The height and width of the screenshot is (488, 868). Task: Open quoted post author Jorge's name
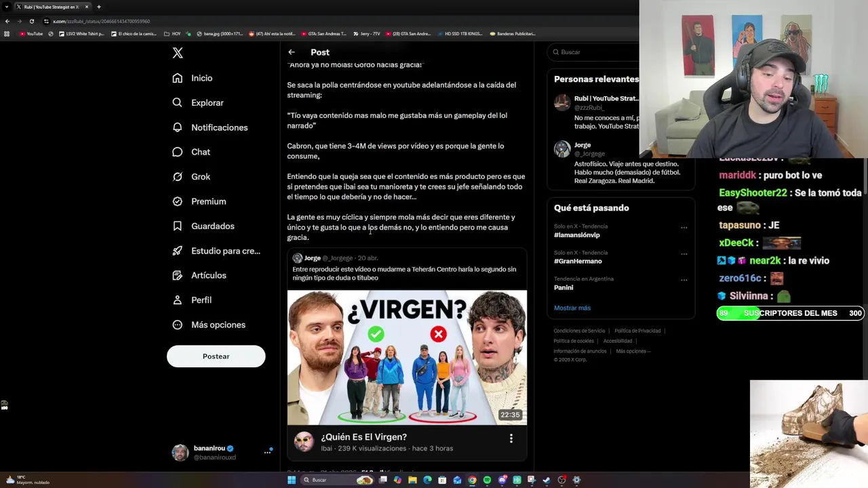(x=313, y=258)
